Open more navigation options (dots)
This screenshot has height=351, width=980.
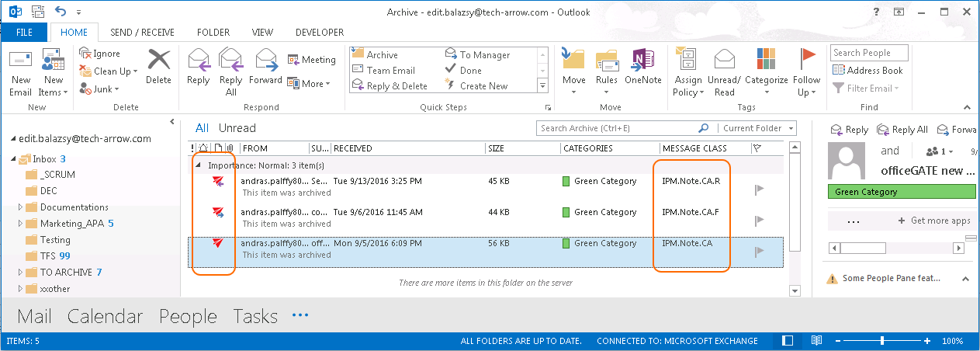point(300,315)
